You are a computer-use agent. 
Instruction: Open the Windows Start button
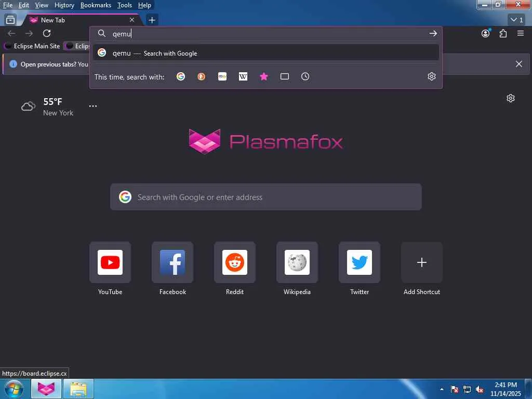pos(14,389)
